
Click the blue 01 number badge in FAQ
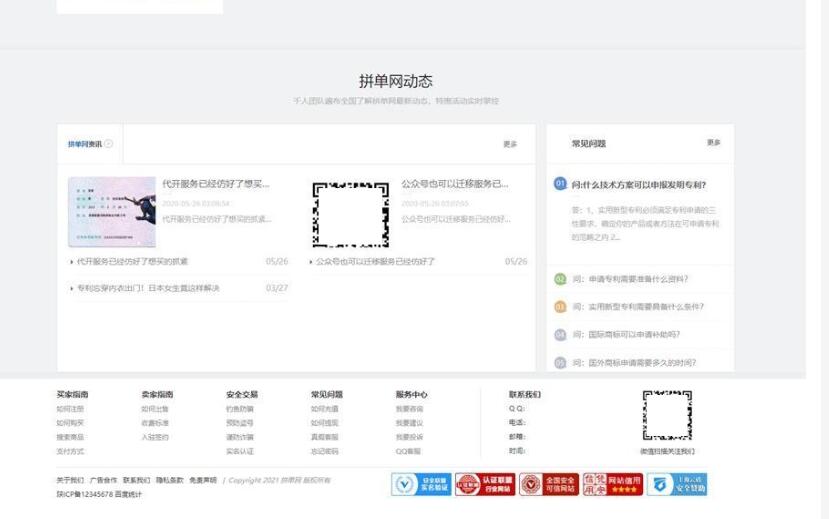click(560, 184)
